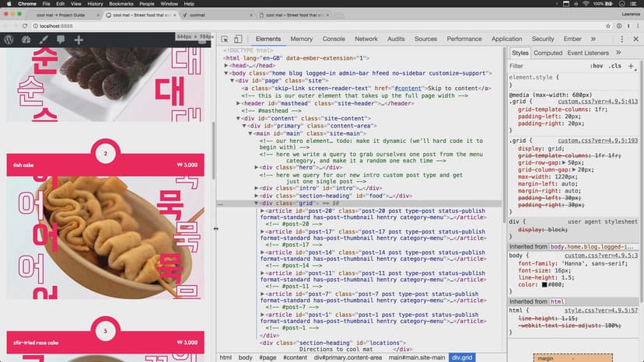Switch to the Console tab
Screen dimensions: 644x362
coord(334,39)
